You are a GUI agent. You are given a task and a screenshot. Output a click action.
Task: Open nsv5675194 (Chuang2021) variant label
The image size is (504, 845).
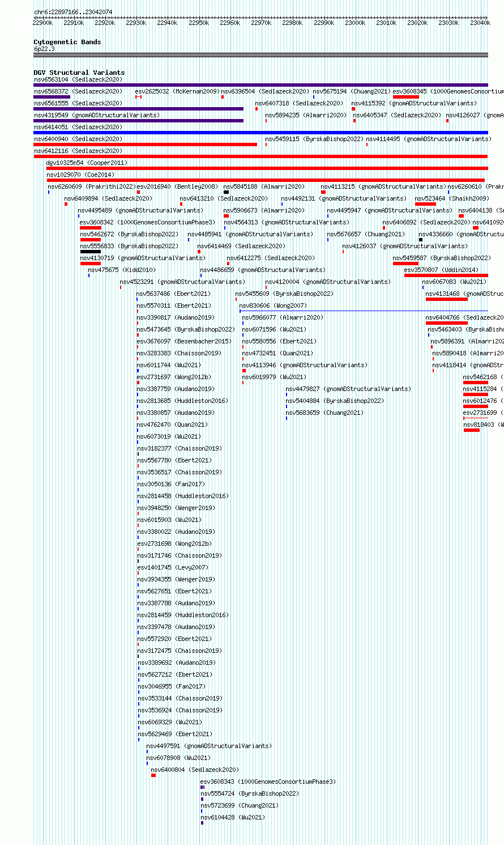click(x=352, y=91)
